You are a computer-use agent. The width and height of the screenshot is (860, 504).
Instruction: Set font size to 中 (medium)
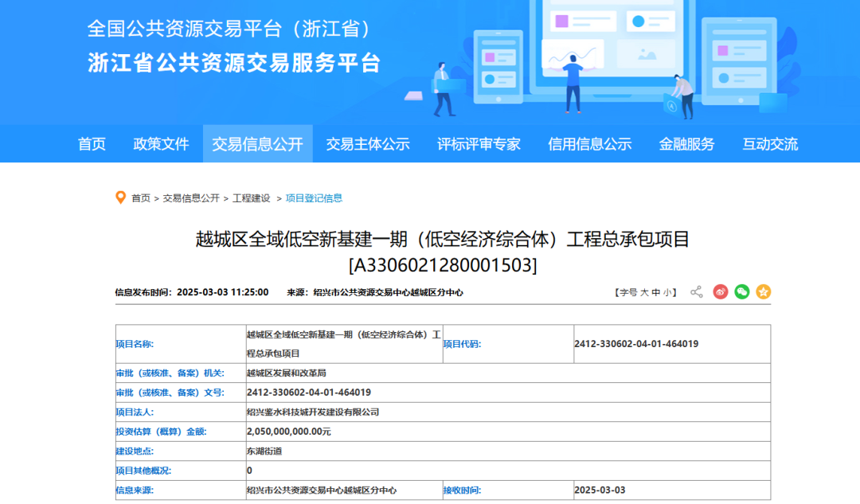pyautogui.click(x=655, y=293)
